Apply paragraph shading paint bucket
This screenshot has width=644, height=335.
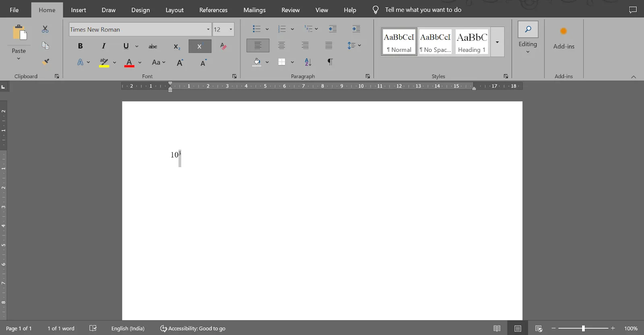(x=257, y=62)
